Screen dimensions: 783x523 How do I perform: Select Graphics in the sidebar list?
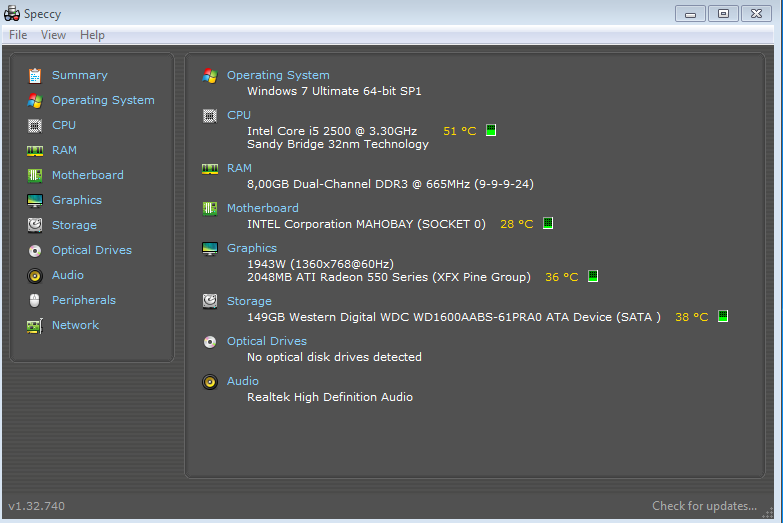[77, 200]
